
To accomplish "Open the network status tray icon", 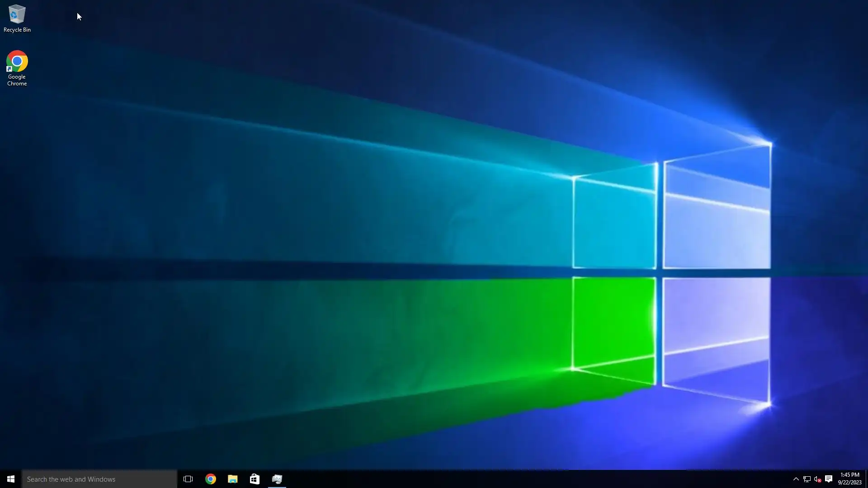I will coord(807,479).
